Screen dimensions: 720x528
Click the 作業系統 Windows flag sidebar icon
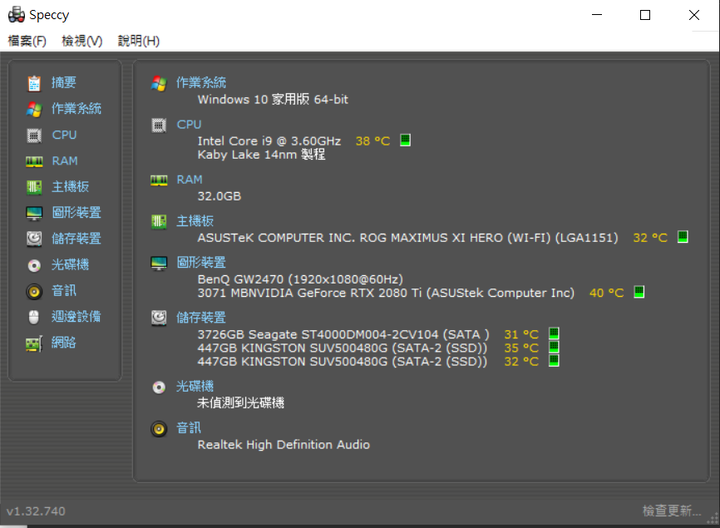(x=34, y=109)
